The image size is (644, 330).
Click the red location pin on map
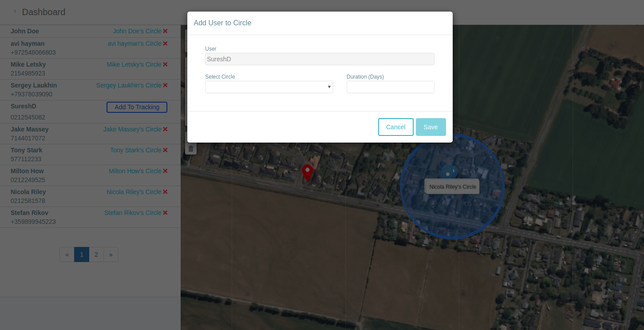point(308,173)
